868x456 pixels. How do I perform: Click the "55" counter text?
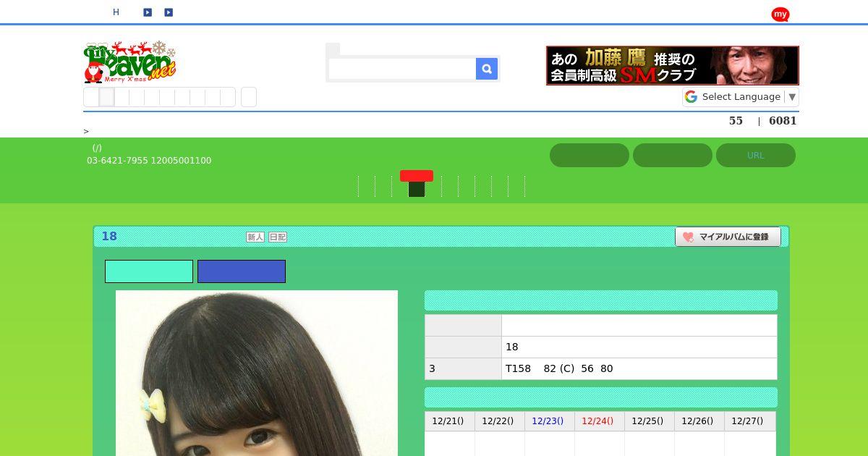click(736, 121)
